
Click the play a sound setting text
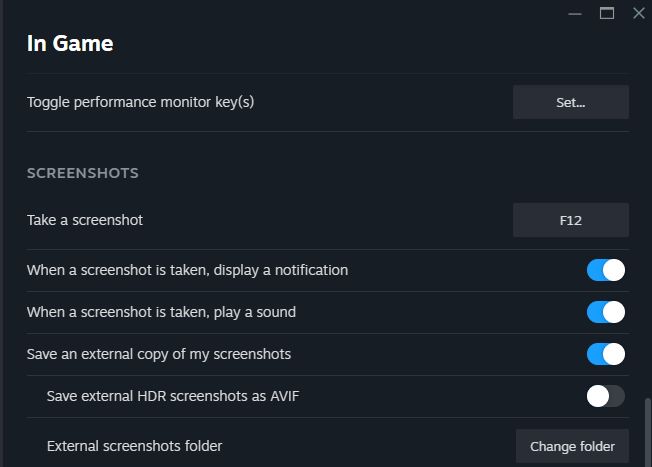161,312
